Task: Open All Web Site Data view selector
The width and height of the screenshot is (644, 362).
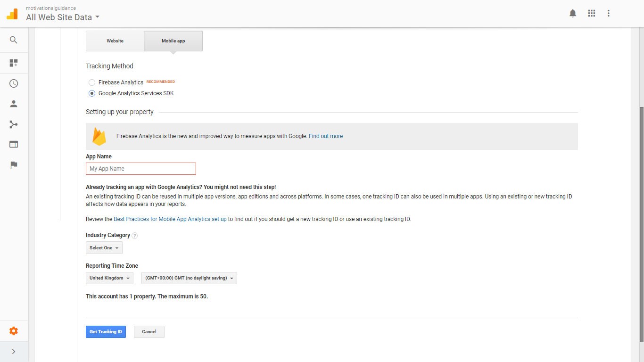Action: [63, 17]
